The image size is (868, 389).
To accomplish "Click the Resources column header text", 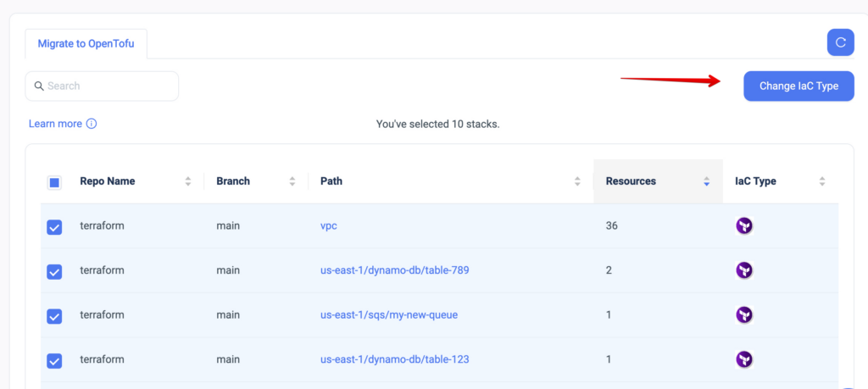I will pos(631,181).
